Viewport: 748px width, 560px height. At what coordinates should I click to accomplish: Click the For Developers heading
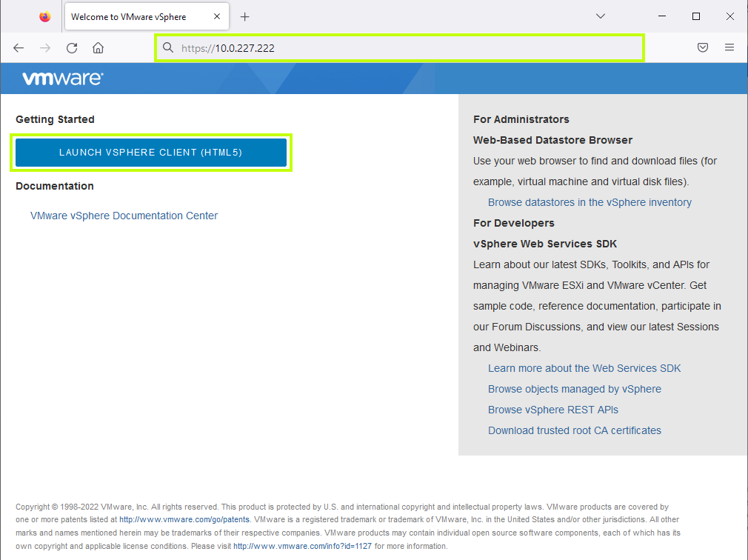514,223
